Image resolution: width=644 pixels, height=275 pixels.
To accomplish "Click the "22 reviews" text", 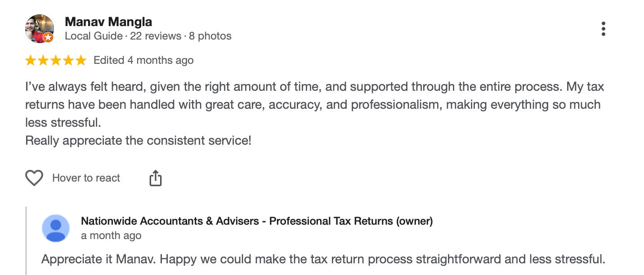I will (x=156, y=36).
